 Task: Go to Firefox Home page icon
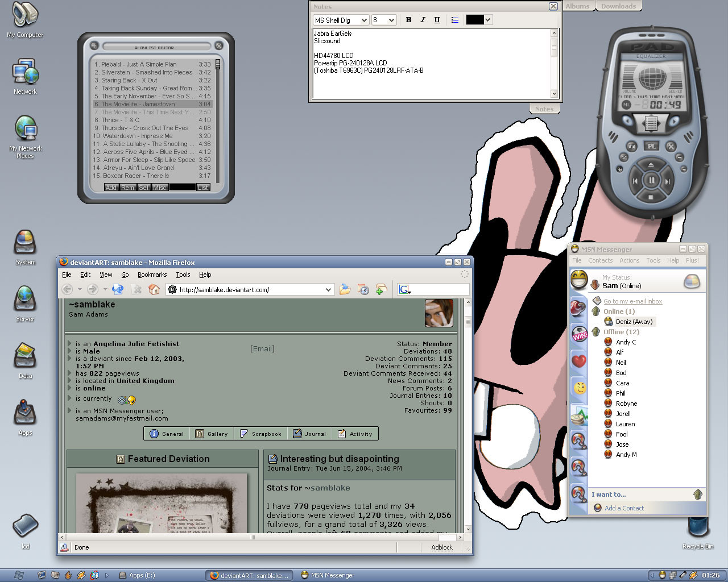154,289
